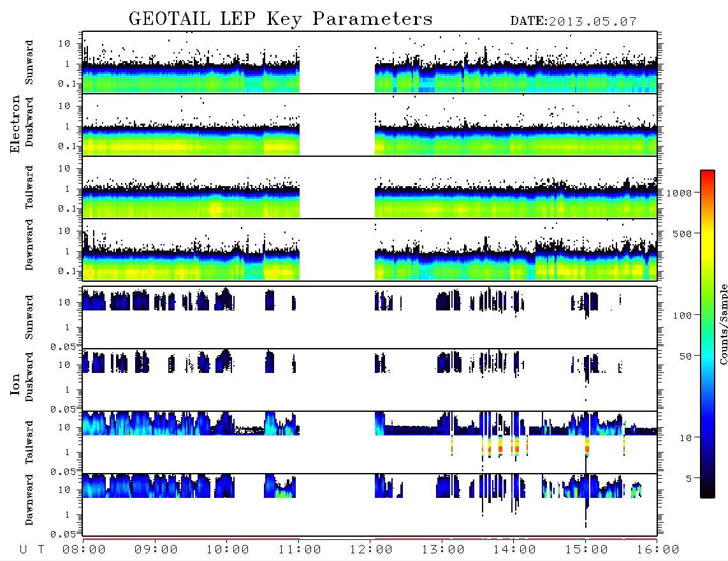Select the Ion Duskward axis label
Image resolution: width=728 pixels, height=561 pixels.
pos(29,377)
